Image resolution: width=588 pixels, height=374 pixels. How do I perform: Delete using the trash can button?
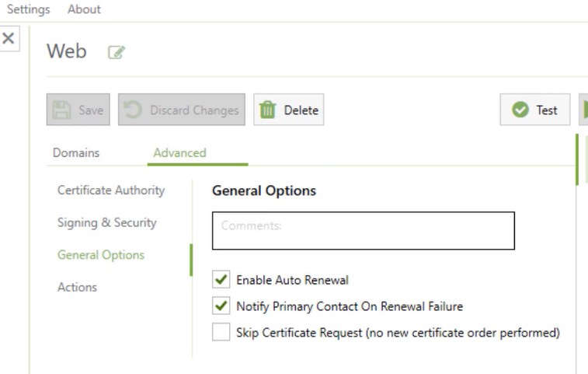[288, 110]
